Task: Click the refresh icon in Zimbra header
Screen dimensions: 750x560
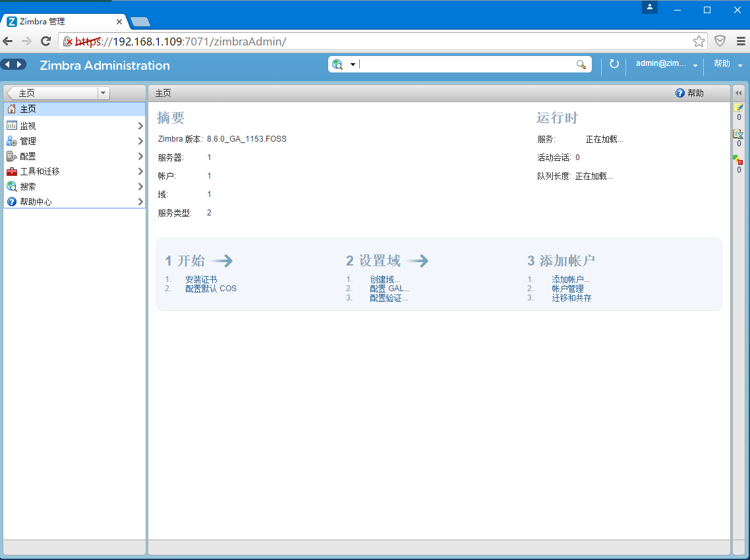Action: [614, 64]
